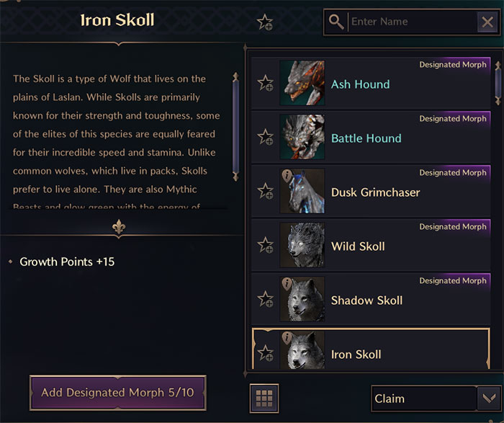Clear the name search field

pyautogui.click(x=487, y=22)
